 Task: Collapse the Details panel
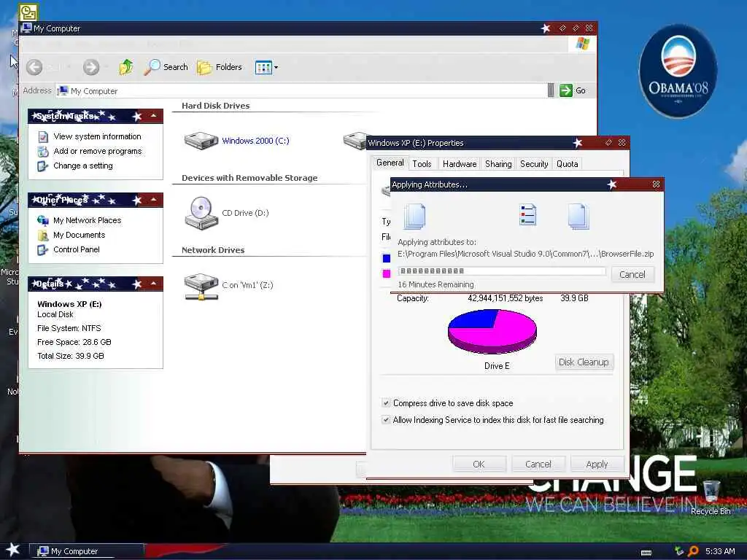pos(153,284)
